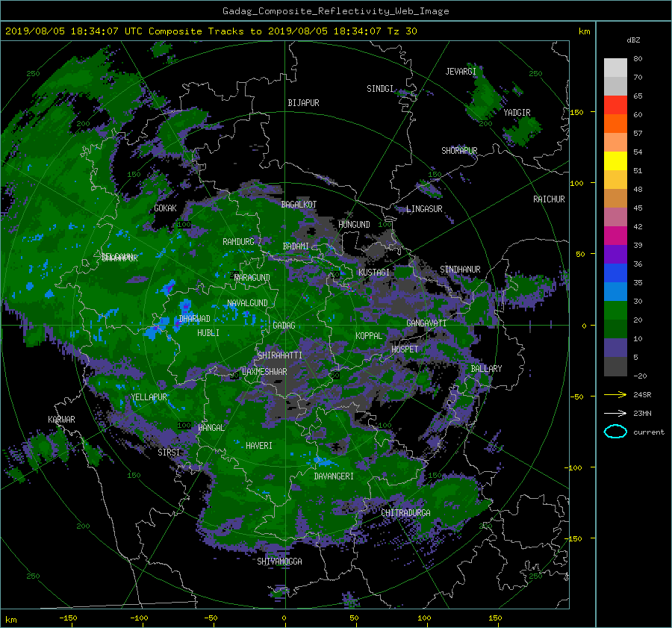Click the HOSPET city label
The height and width of the screenshot is (628, 672).
(405, 349)
